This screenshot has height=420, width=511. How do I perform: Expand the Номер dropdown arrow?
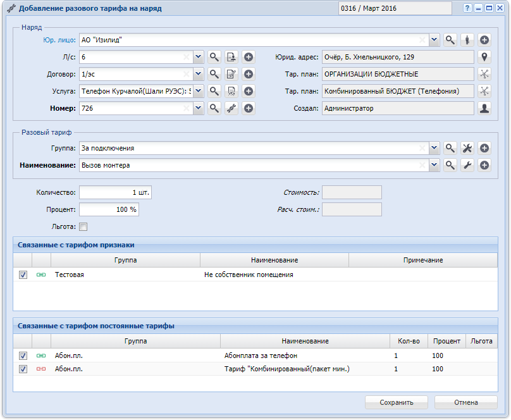coord(198,108)
